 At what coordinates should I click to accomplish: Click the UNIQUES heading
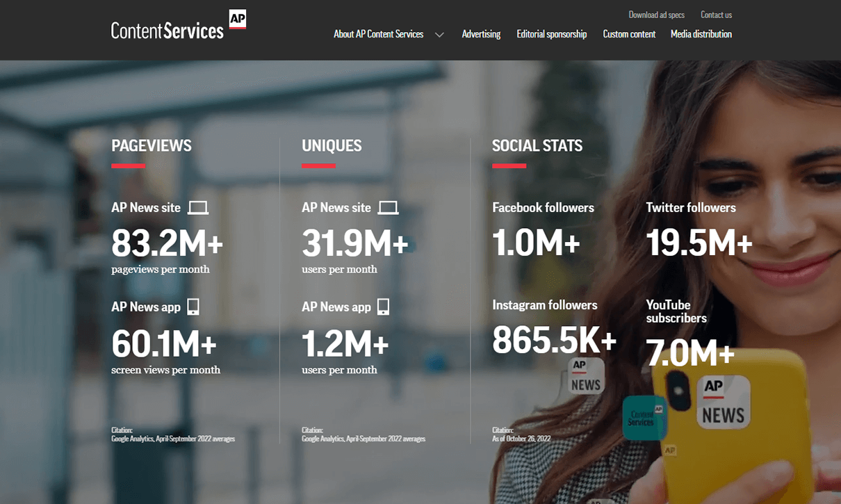click(x=332, y=145)
